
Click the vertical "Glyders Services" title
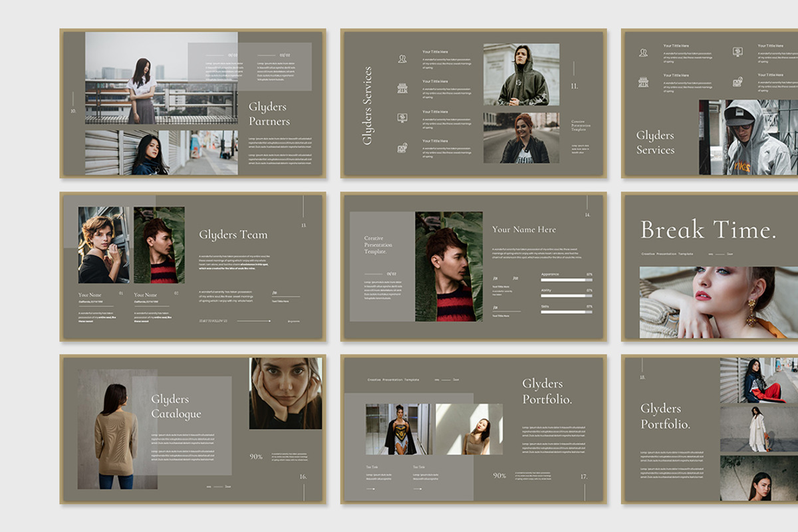coord(367,105)
